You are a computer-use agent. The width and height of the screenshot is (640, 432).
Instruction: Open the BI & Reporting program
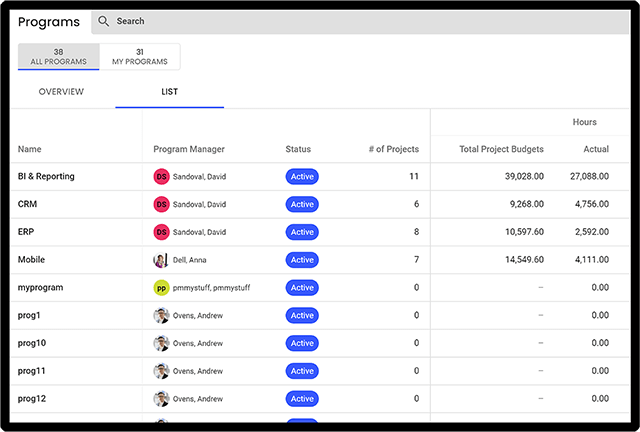click(x=46, y=176)
